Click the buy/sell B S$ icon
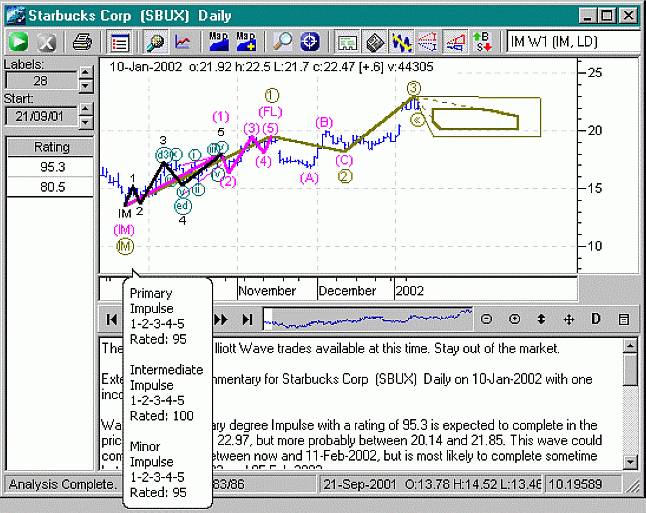Screen dimensions: 646x513 click(483, 42)
